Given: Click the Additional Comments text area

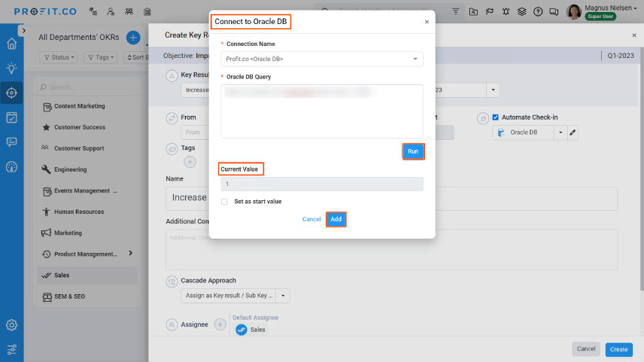Looking at the screenshot, I should point(391,249).
